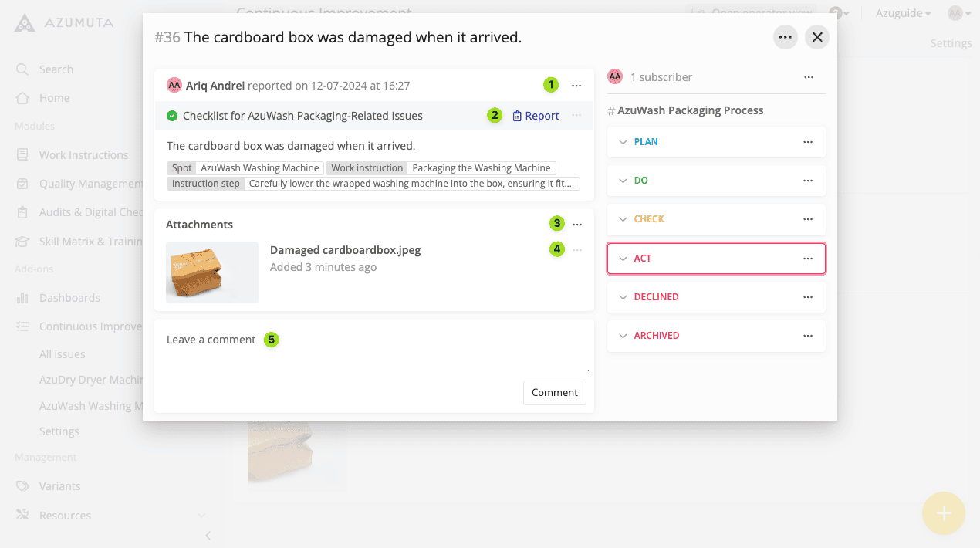Open the CHECK column options menu
The width and height of the screenshot is (980, 548).
808,219
